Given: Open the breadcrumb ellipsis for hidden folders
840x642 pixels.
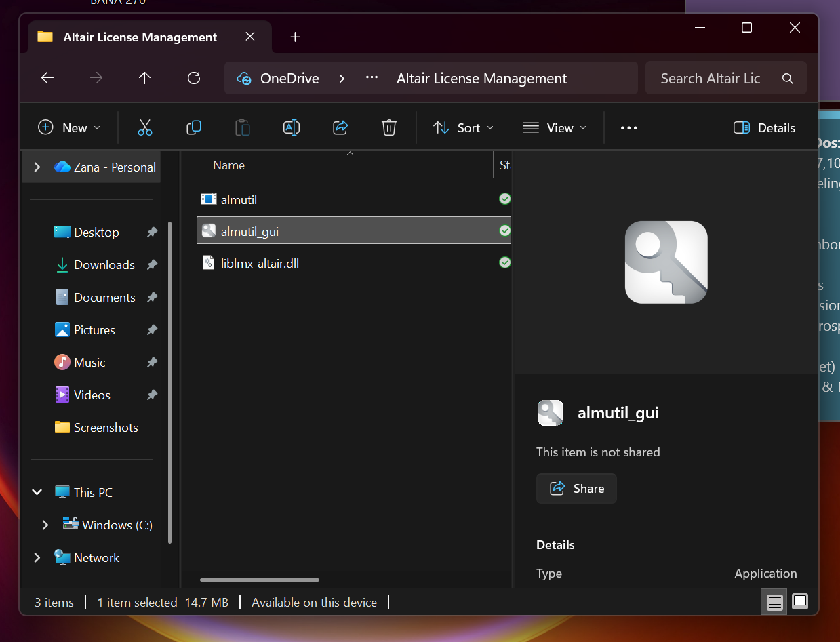Looking at the screenshot, I should 372,78.
